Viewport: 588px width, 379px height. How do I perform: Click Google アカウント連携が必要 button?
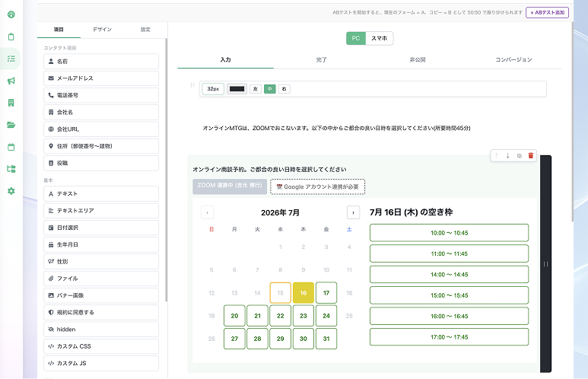318,186
